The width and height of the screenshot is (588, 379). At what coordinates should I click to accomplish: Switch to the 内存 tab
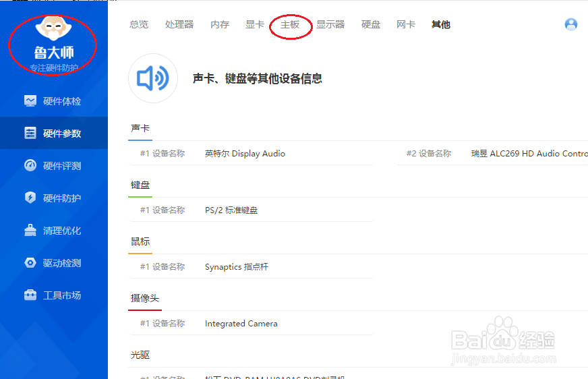[x=220, y=25]
